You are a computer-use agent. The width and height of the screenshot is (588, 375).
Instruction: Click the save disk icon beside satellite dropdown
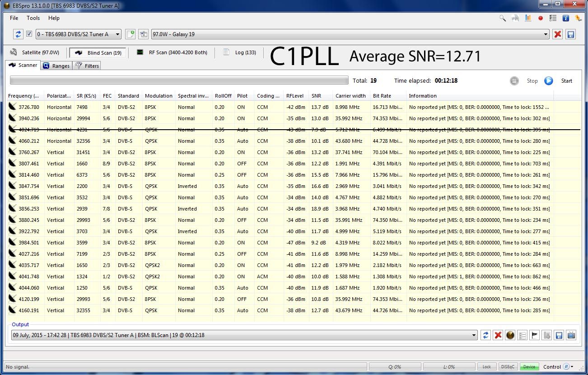[x=571, y=34]
